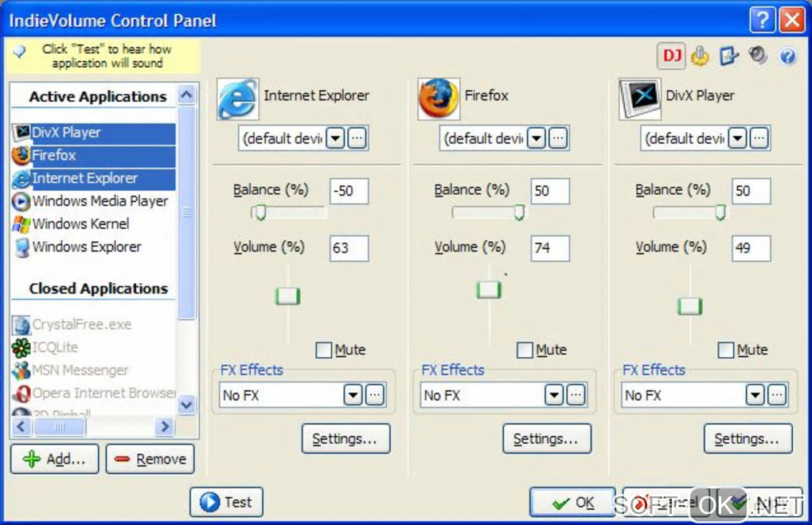This screenshot has width=812, height=525.
Task: Click the ICQLite flower icon
Action: (21, 348)
